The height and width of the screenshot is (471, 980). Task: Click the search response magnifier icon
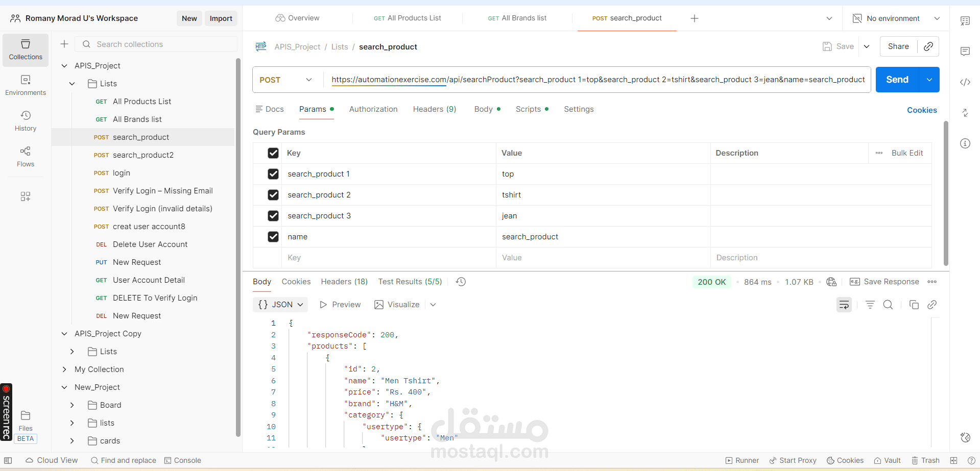[888, 305]
